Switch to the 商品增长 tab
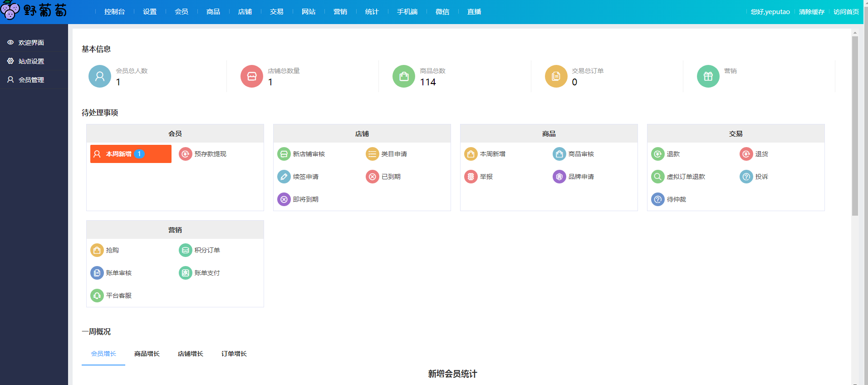The image size is (868, 385). click(147, 354)
